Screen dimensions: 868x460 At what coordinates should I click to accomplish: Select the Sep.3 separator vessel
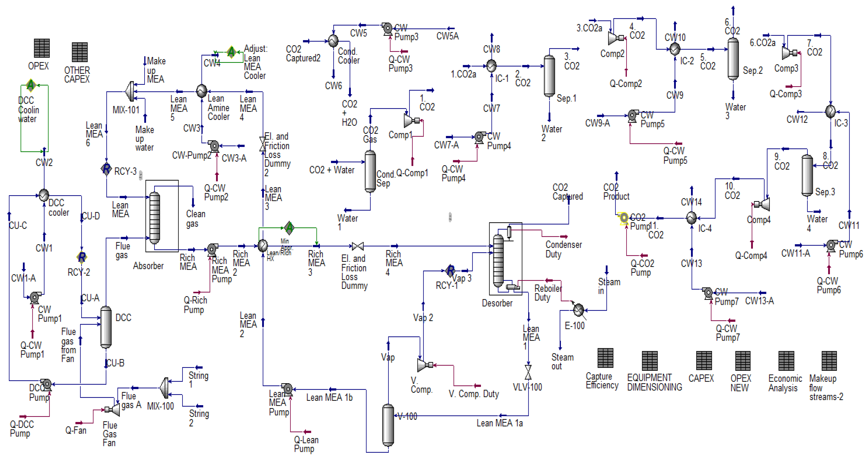(x=807, y=175)
